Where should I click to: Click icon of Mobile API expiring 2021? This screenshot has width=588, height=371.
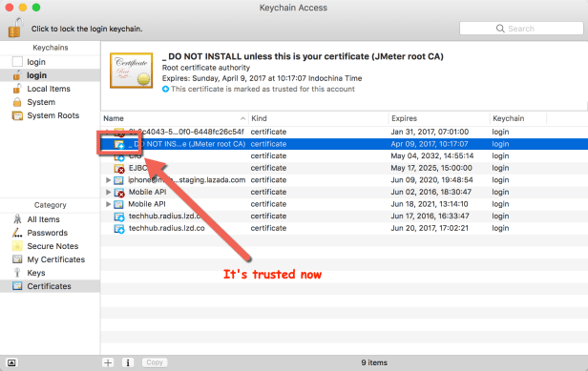pos(119,204)
